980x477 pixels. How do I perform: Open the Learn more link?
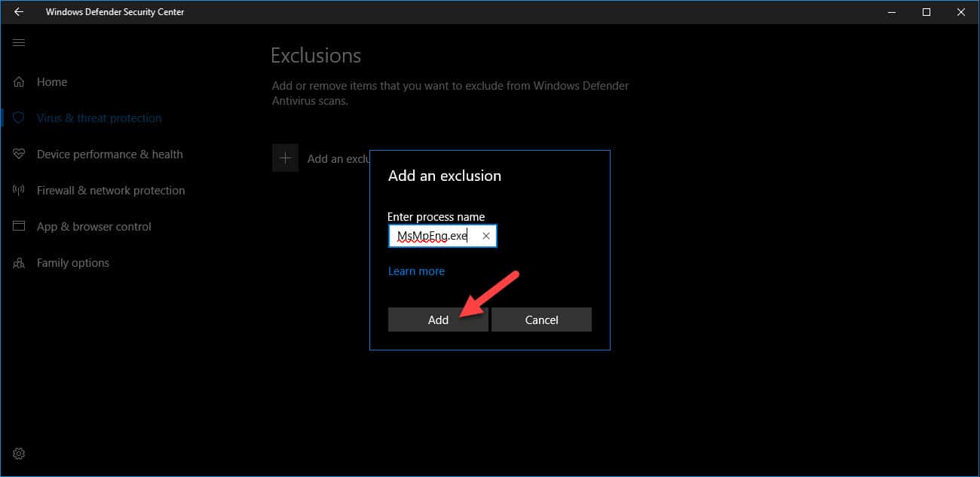point(416,271)
